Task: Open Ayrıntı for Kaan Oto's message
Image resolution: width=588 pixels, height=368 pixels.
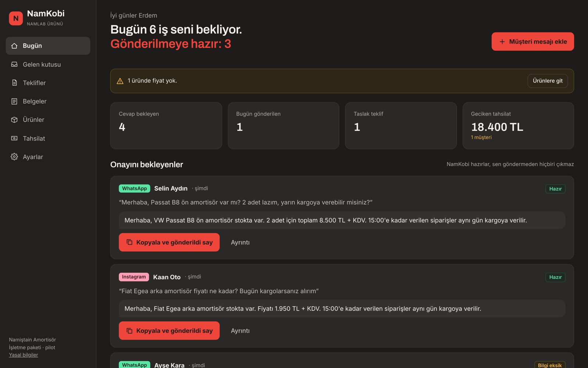Action: tap(240, 330)
